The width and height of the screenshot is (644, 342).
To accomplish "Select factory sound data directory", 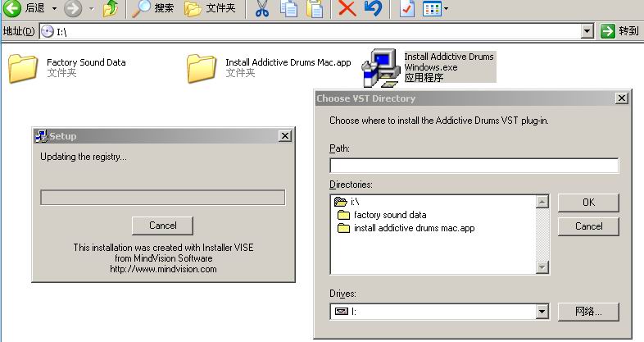I will pyautogui.click(x=382, y=215).
